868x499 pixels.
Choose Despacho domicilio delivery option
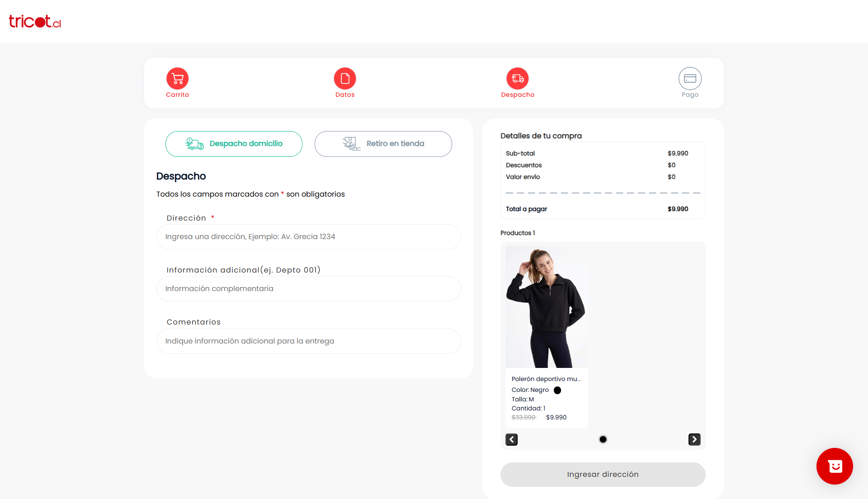click(x=234, y=144)
